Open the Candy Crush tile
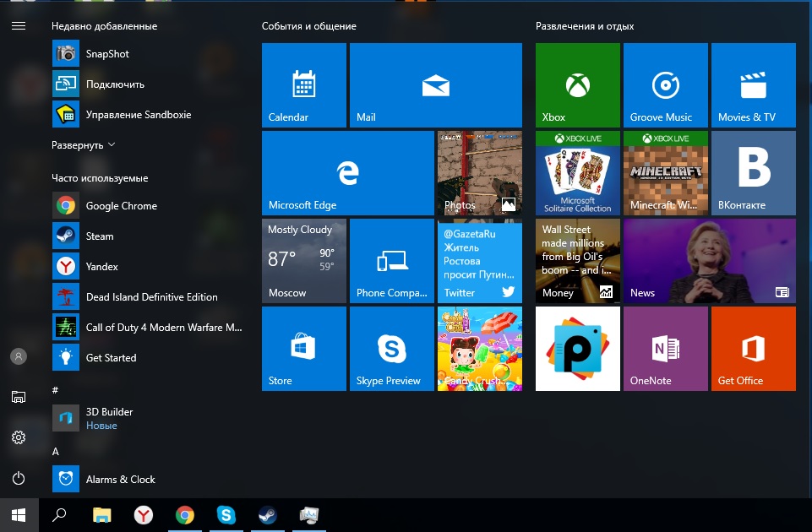Image resolution: width=812 pixels, height=532 pixels. (x=480, y=349)
